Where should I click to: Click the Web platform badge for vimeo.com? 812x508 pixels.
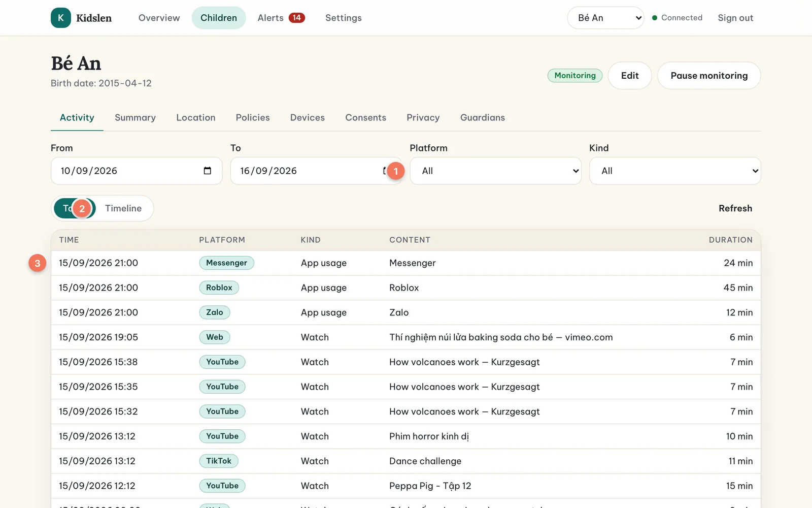coord(214,337)
